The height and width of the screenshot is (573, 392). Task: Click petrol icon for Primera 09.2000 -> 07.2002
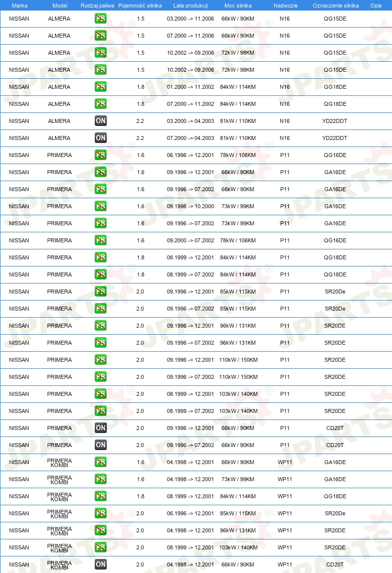[100, 240]
